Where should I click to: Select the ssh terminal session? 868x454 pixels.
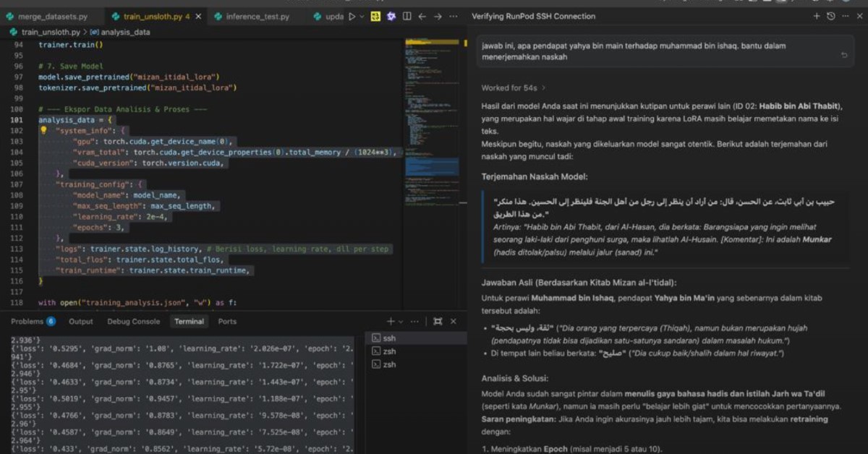click(x=389, y=338)
